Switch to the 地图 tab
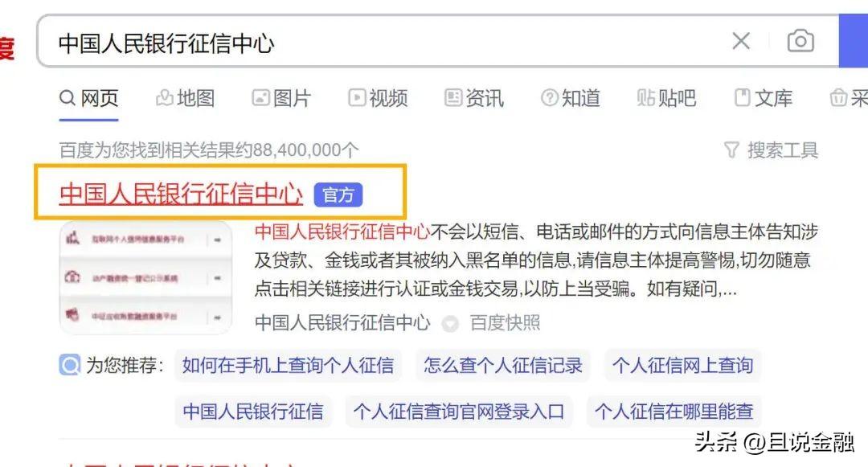This screenshot has height=467, width=868. click(x=185, y=99)
